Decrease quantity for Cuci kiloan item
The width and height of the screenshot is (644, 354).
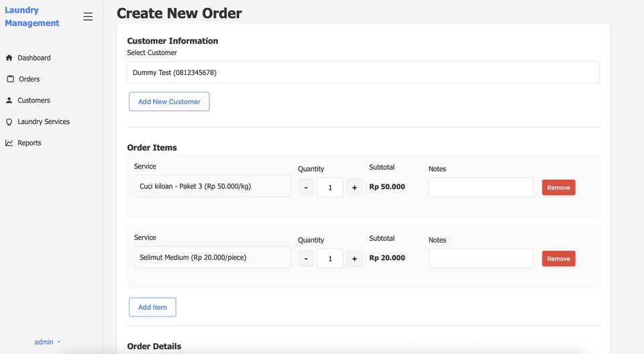coord(306,188)
